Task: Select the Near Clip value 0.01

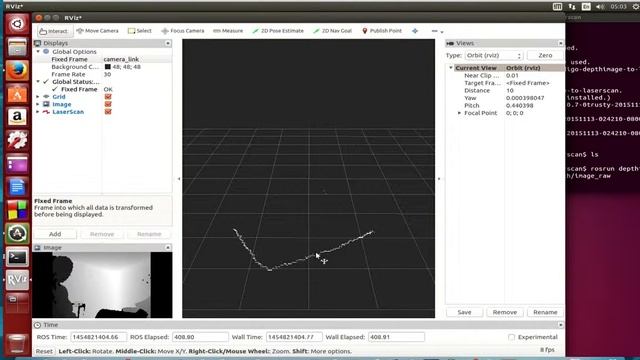Action: click(512, 76)
